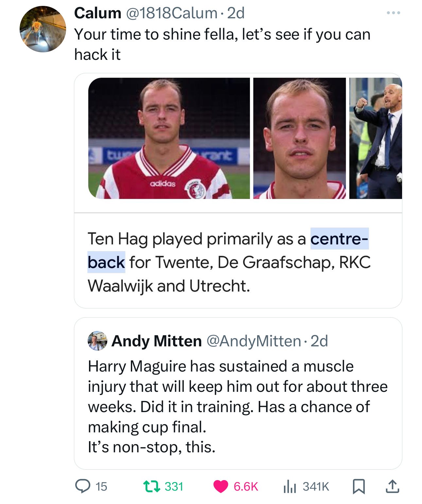Viewport: 422px width, 504px height.
Task: Open the share upload icon
Action: point(392,486)
